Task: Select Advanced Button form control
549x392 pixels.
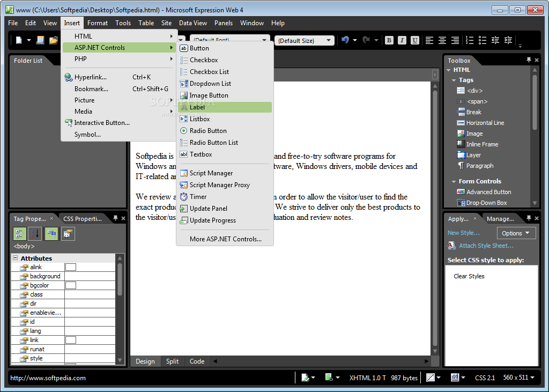Action: [x=484, y=192]
